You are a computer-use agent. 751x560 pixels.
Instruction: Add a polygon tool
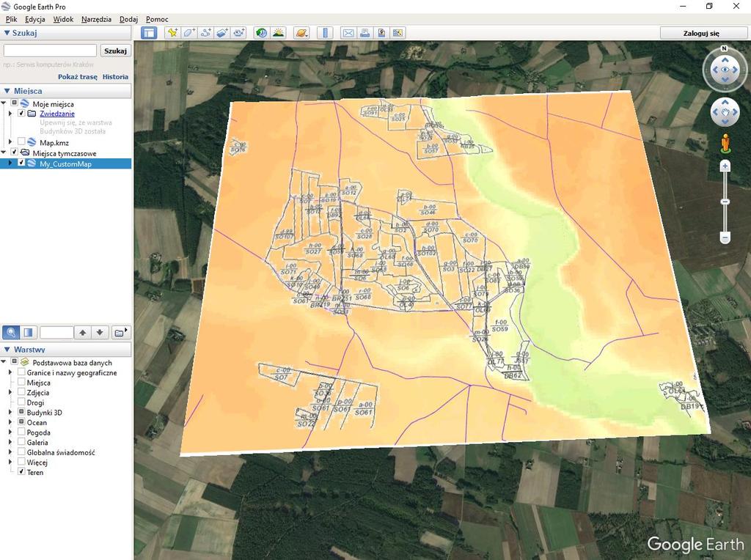189,33
